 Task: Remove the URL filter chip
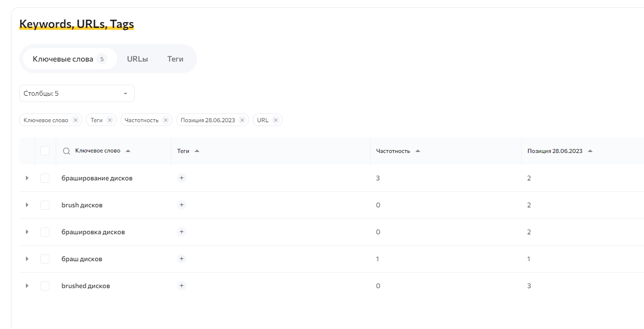point(275,120)
